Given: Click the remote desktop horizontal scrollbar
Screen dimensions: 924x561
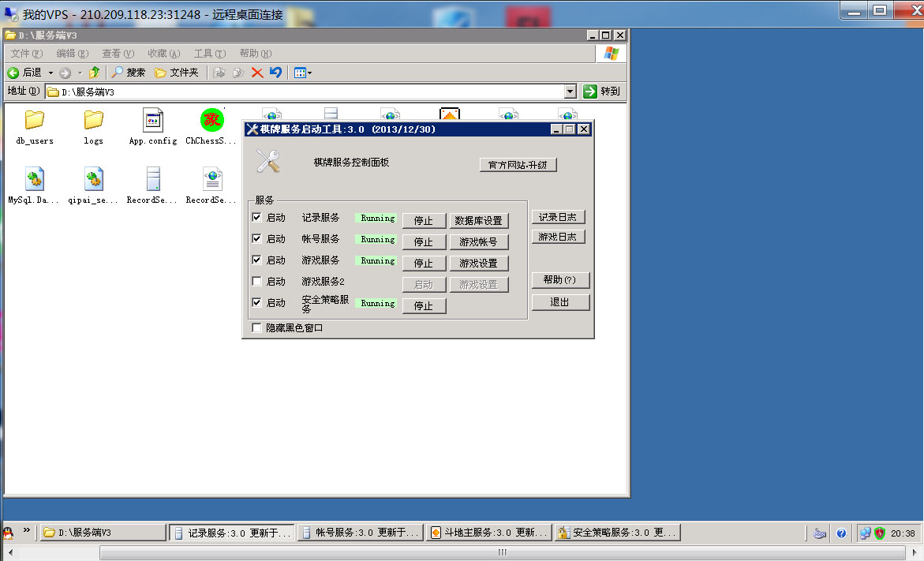Looking at the screenshot, I should coord(502,552).
